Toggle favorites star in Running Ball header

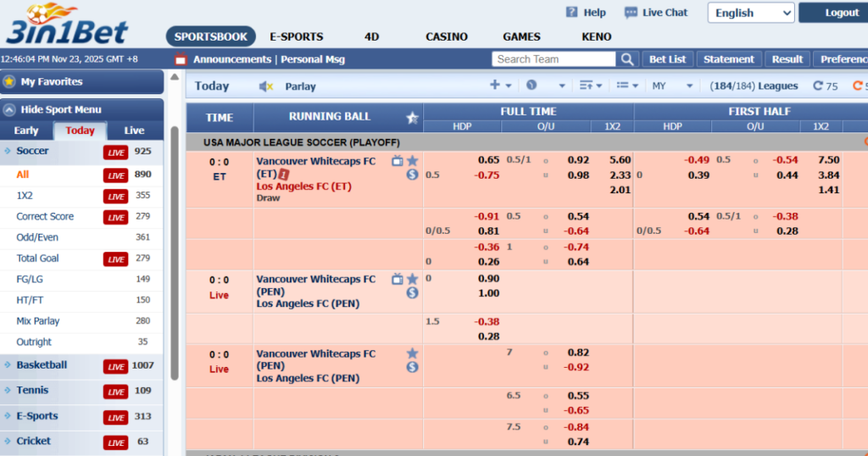(412, 118)
